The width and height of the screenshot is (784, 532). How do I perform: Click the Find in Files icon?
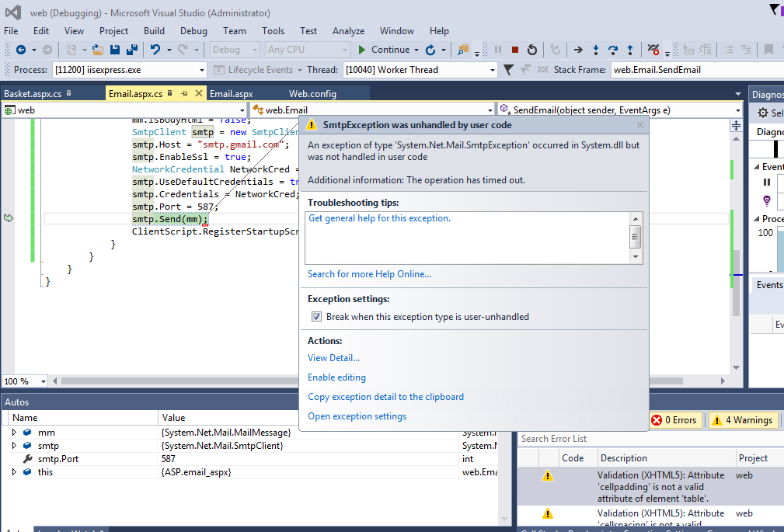point(463,50)
